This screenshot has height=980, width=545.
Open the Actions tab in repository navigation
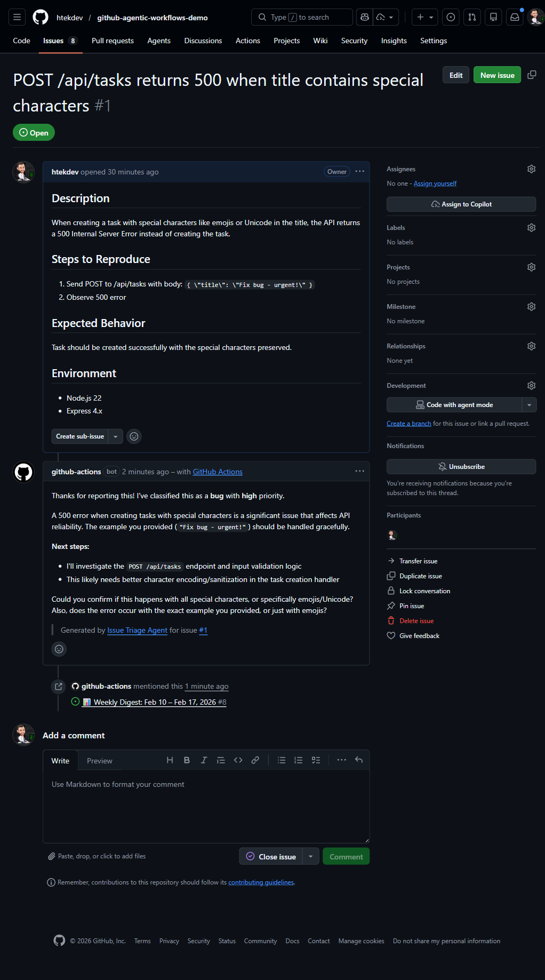pos(247,40)
